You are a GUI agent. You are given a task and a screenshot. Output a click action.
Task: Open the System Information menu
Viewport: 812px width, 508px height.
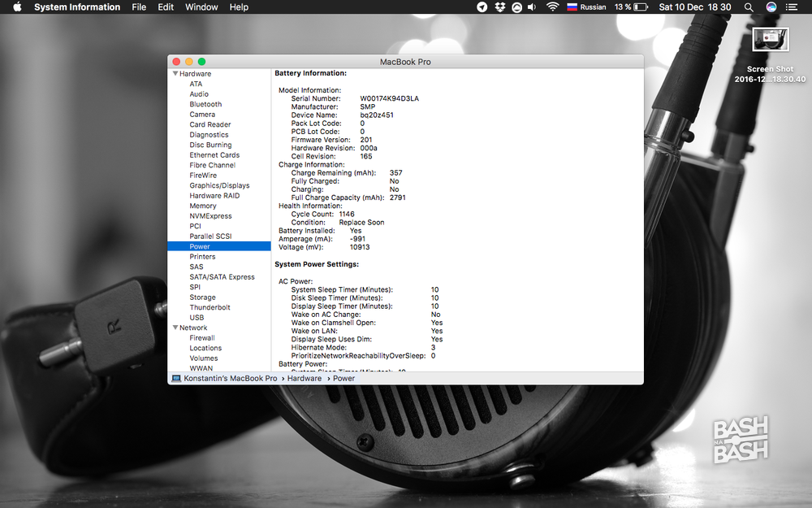click(x=77, y=7)
